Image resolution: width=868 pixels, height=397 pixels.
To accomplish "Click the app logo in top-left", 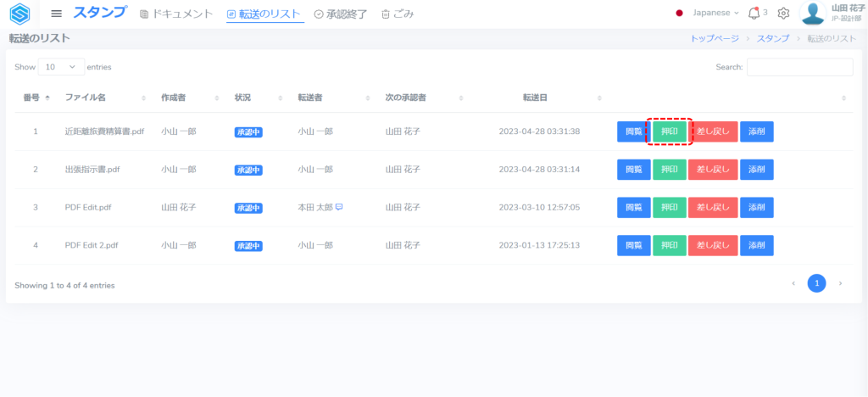I will [19, 14].
